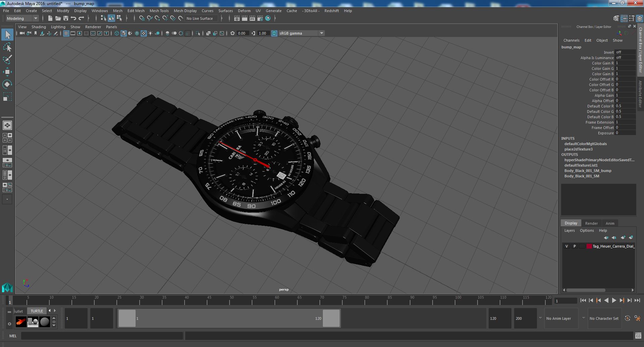
Task: Enable snap to points
Action: coord(157,18)
